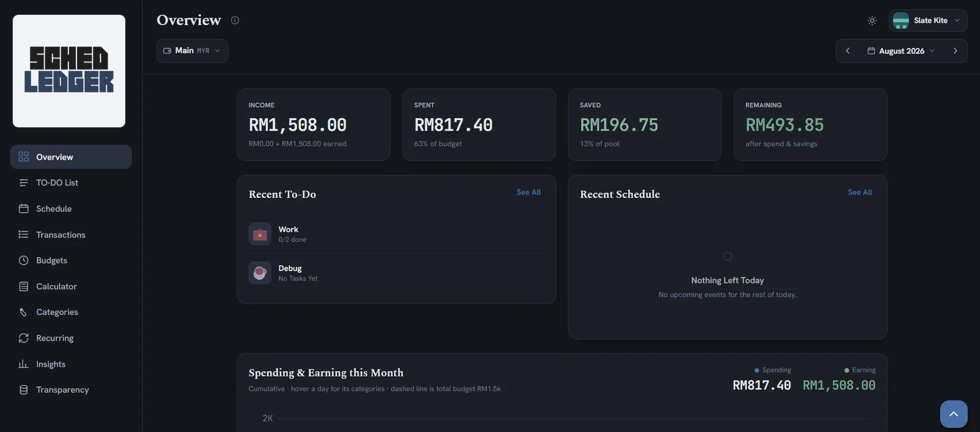Click the Spending legend item
The image size is (980, 432).
[772, 370]
